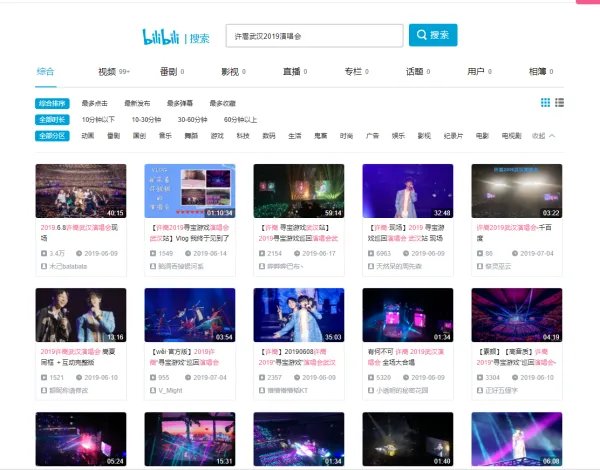The width and height of the screenshot is (600, 470).
Task: Filter by 游戏 category
Action: click(x=217, y=136)
